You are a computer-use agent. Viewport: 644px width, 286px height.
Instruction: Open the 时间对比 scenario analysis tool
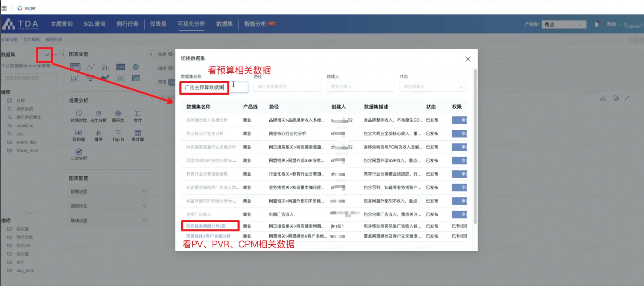click(79, 116)
